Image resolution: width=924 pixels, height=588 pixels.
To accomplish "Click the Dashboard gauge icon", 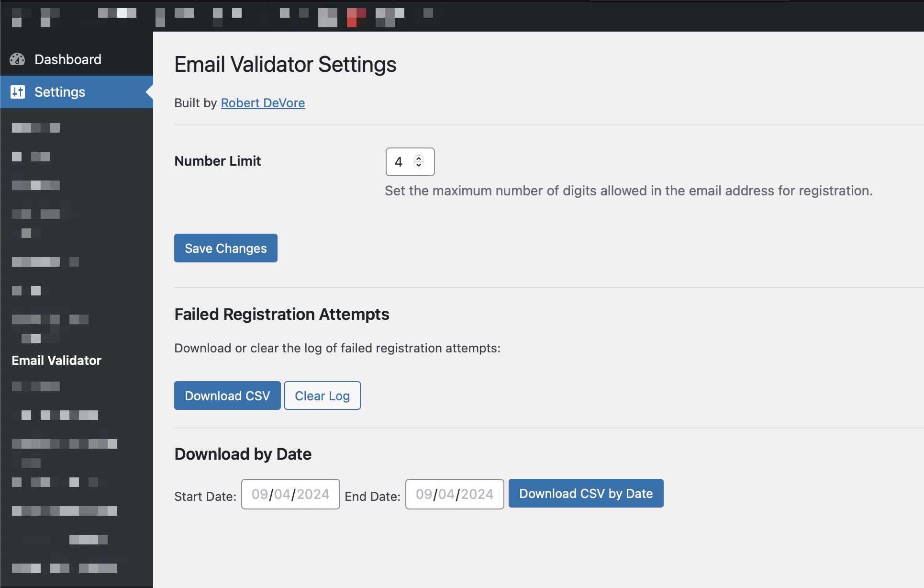I will 17,59.
